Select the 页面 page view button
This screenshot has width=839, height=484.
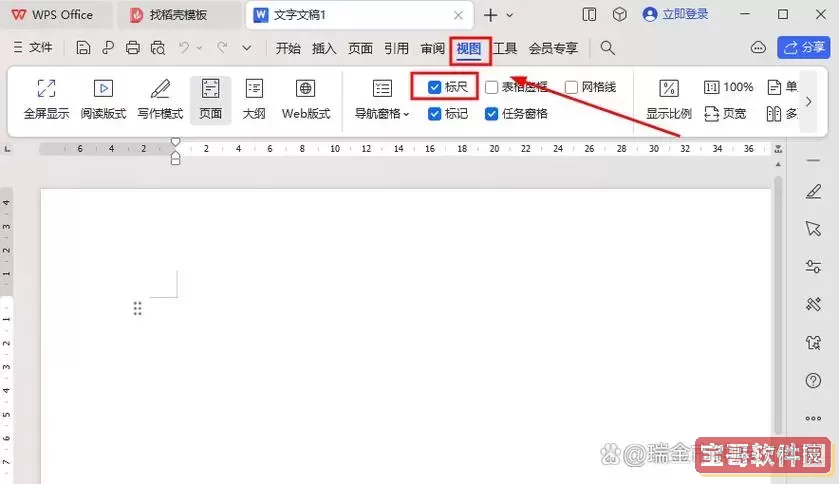[210, 100]
